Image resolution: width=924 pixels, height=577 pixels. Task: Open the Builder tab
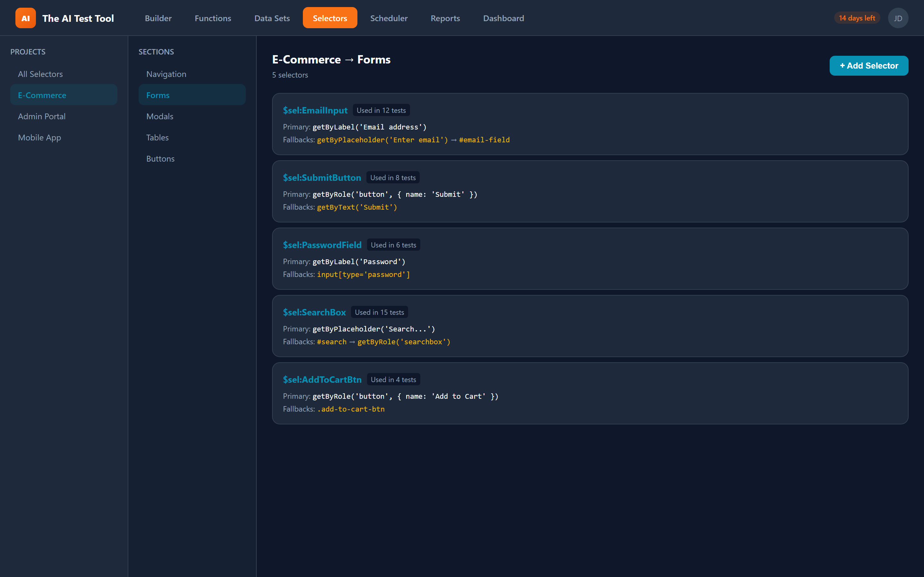(158, 18)
